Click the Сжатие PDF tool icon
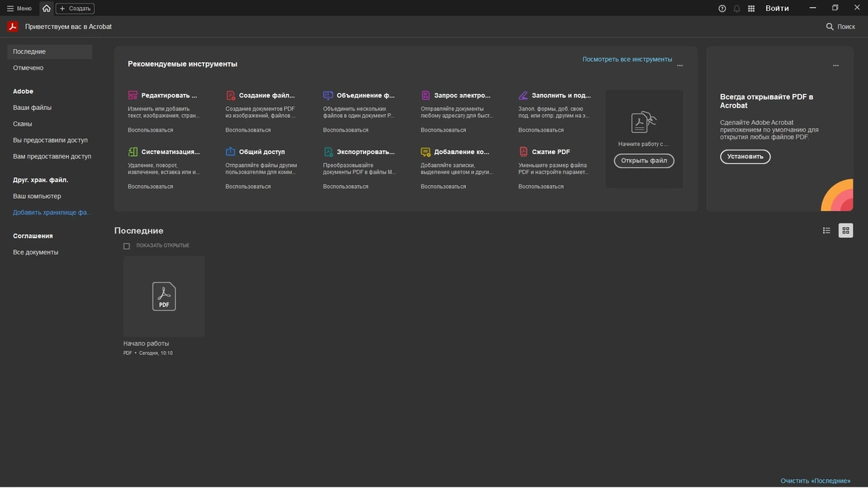The height and width of the screenshot is (488, 868). 523,152
